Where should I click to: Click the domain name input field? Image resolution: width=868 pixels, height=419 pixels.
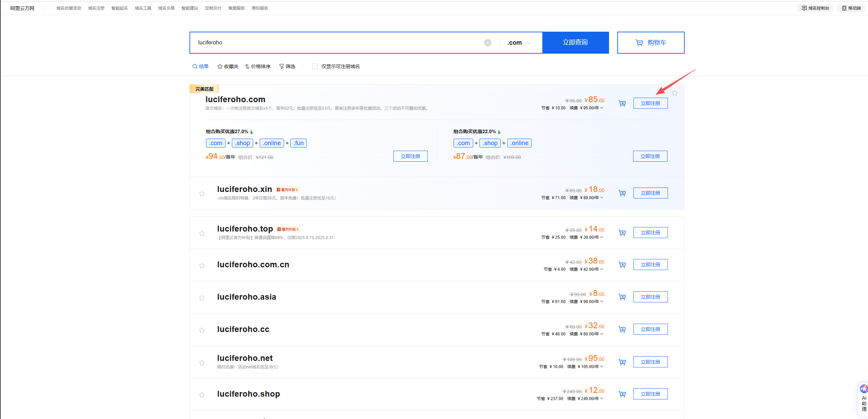click(337, 43)
